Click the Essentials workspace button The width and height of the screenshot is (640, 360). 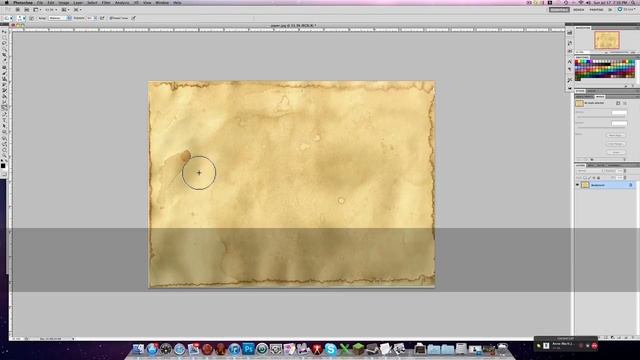coord(559,10)
